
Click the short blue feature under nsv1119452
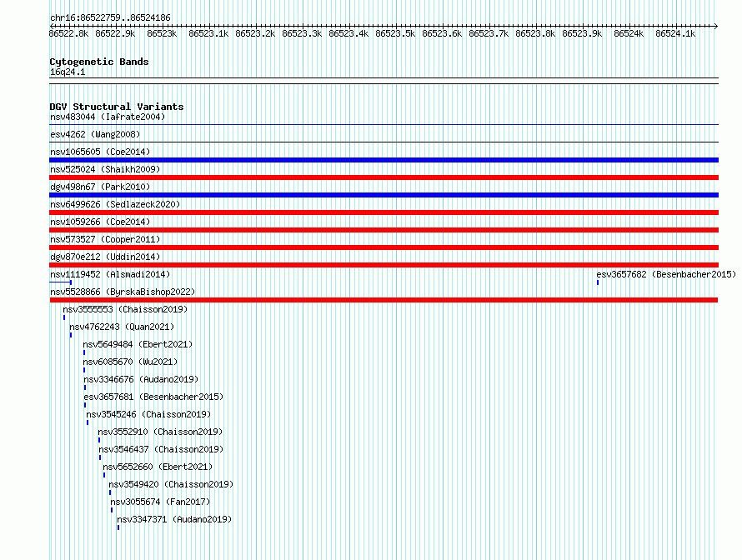tap(61, 282)
